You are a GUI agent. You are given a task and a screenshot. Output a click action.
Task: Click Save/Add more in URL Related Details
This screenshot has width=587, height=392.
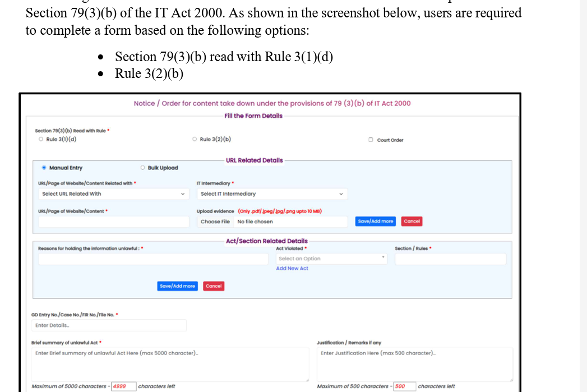[x=376, y=222]
